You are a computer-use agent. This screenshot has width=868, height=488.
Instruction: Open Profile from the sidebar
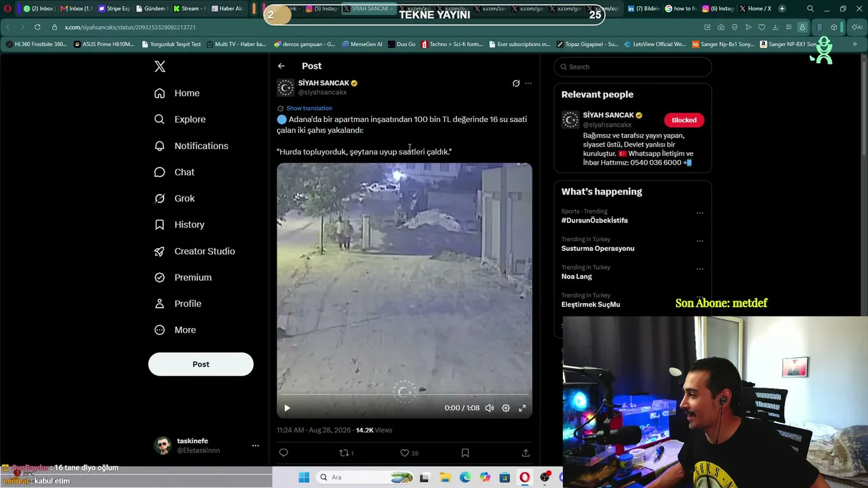pyautogui.click(x=178, y=304)
